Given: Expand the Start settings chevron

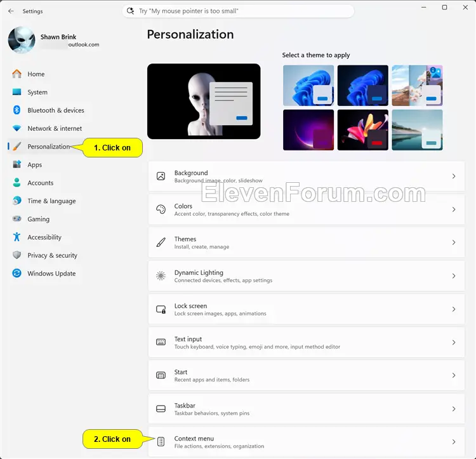Looking at the screenshot, I should (454, 376).
